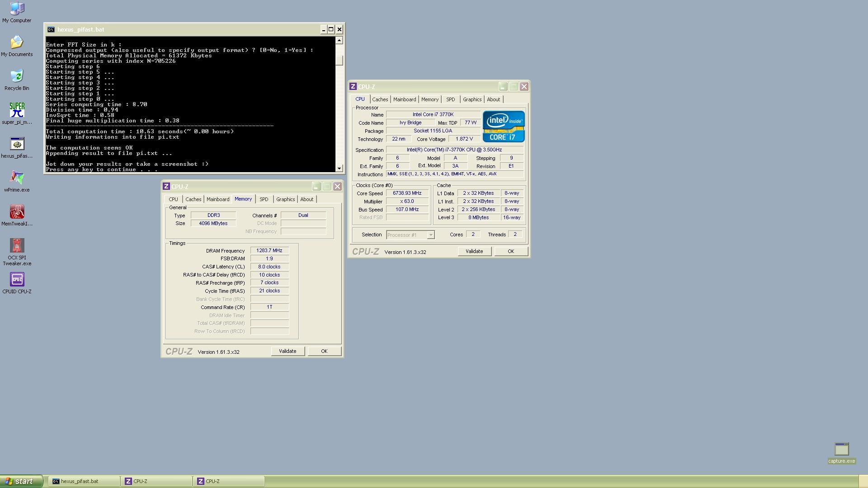868x488 pixels.
Task: Select the Memory tab in the left CPU-Z window
Action: tap(243, 199)
